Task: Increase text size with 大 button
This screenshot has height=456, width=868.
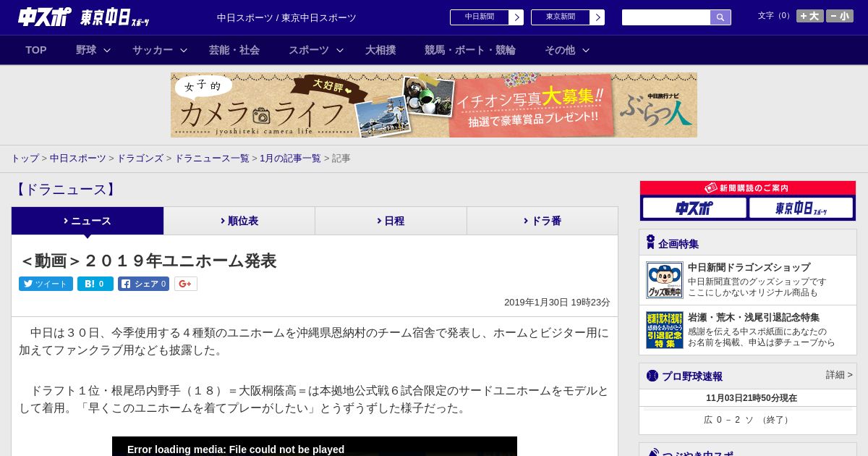Action: (x=810, y=16)
